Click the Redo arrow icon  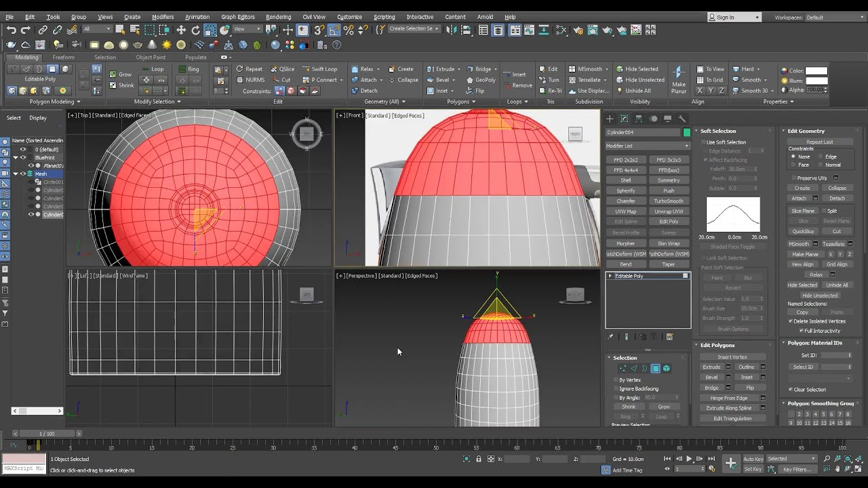[26, 30]
